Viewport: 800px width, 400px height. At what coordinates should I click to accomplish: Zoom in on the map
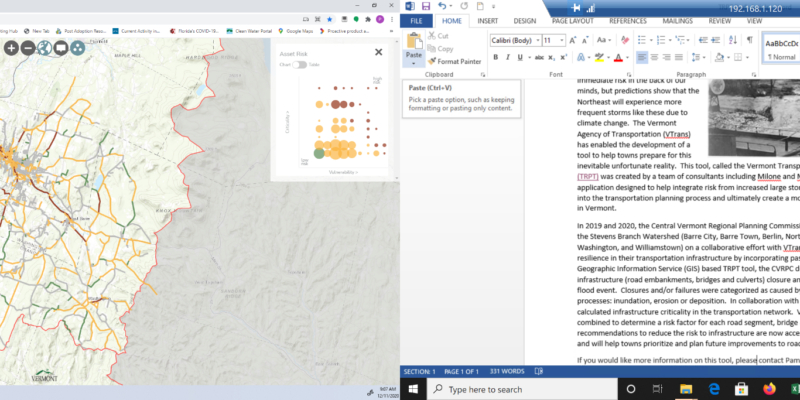(10, 48)
